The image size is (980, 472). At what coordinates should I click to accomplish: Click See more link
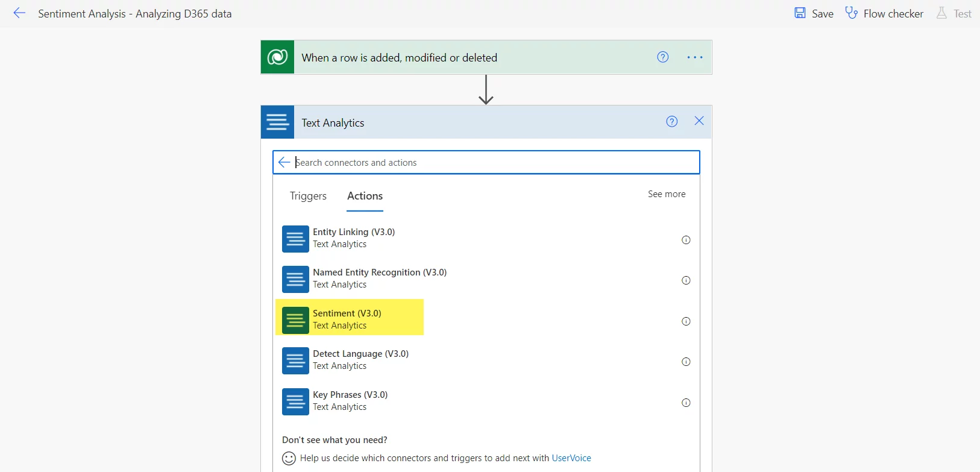(x=667, y=194)
